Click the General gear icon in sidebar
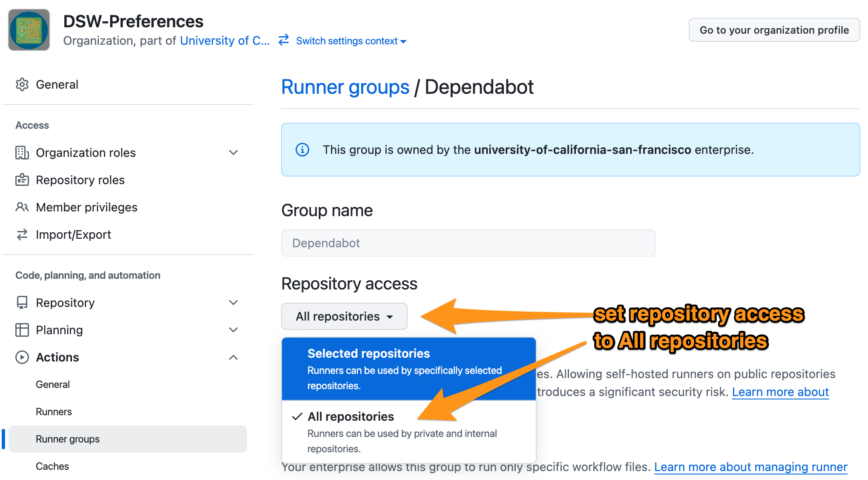 pyautogui.click(x=22, y=84)
